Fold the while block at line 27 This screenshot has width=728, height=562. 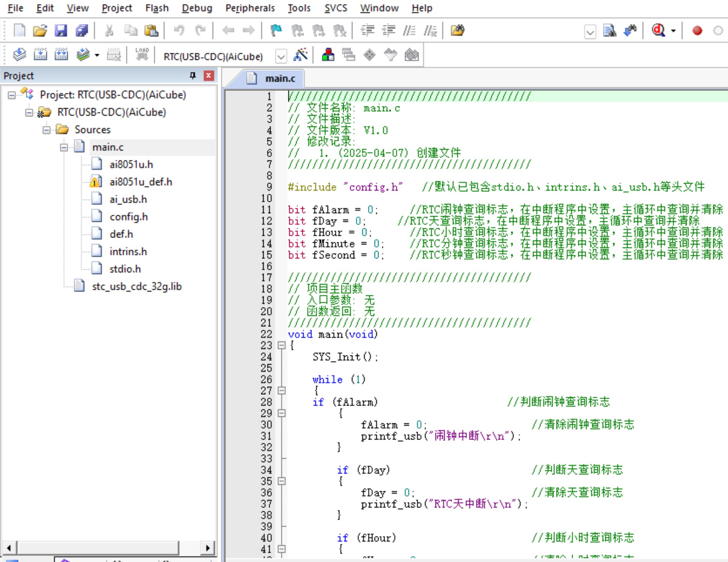point(282,390)
